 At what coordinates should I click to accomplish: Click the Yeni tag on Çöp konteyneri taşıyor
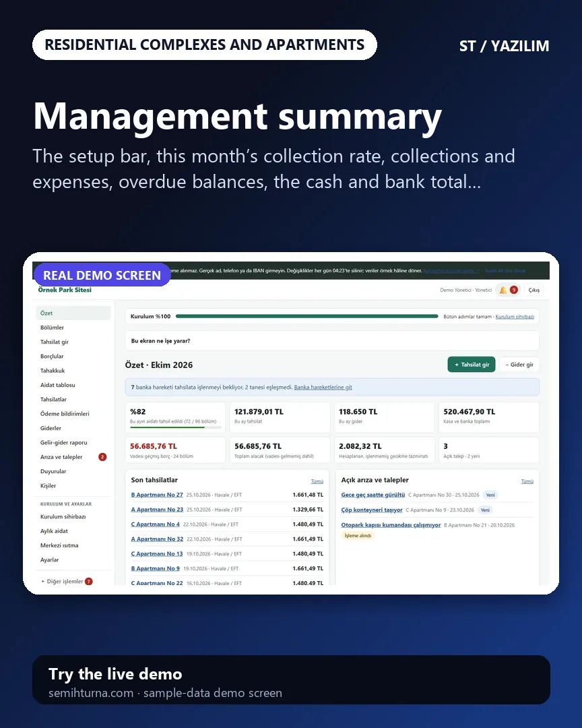[485, 510]
